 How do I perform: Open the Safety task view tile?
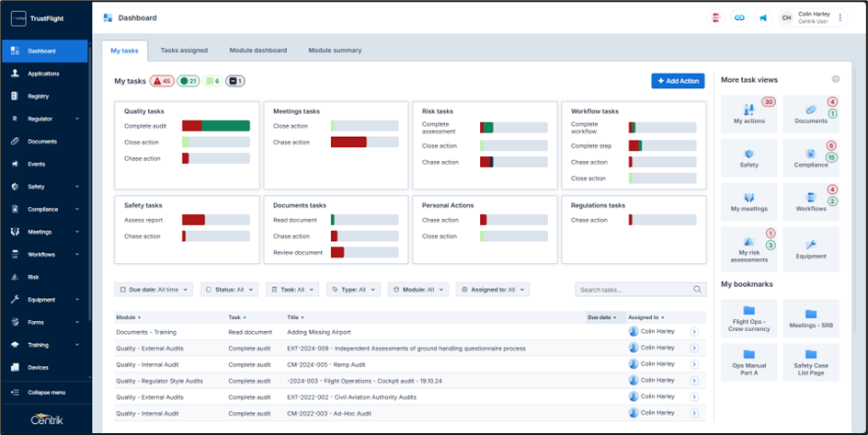748,157
